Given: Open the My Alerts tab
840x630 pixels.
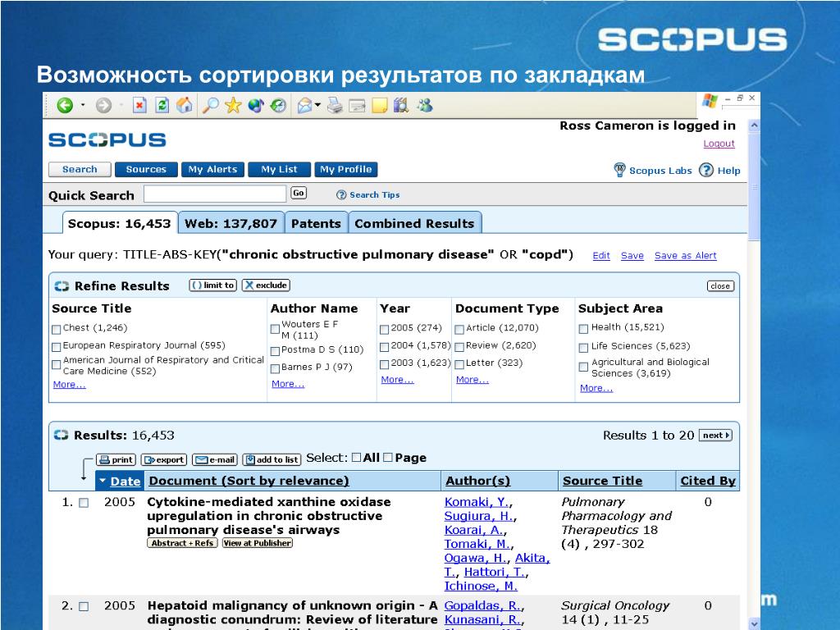Looking at the screenshot, I should click(212, 169).
